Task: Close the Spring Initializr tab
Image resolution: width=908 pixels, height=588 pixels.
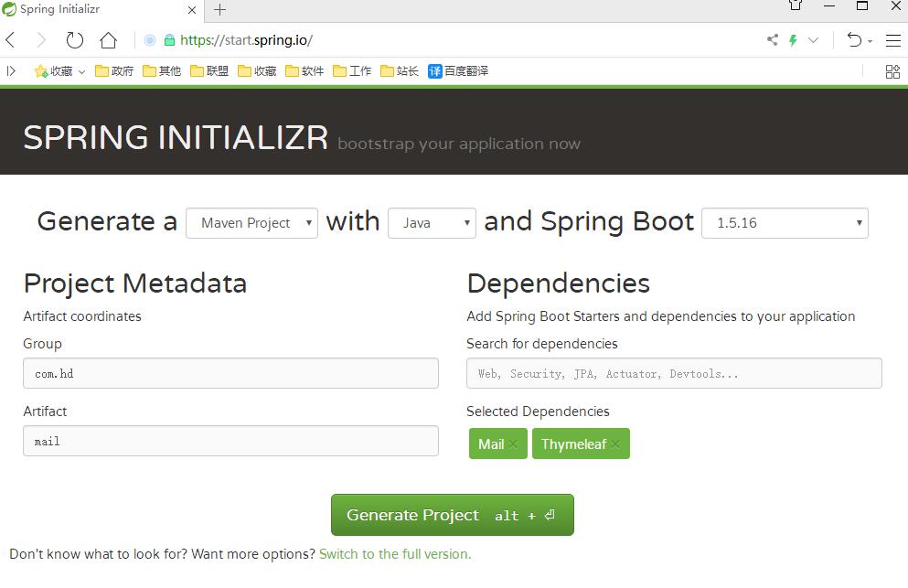Action: point(192,10)
